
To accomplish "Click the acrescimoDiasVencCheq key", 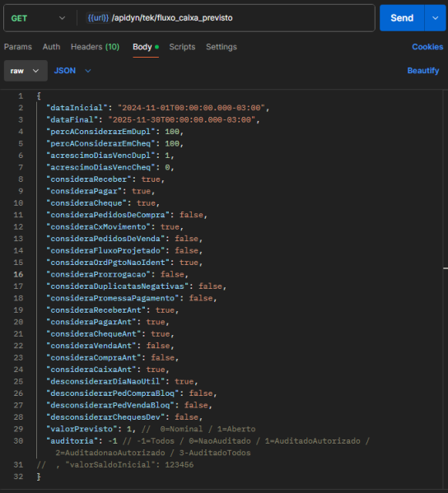I will (100, 168).
